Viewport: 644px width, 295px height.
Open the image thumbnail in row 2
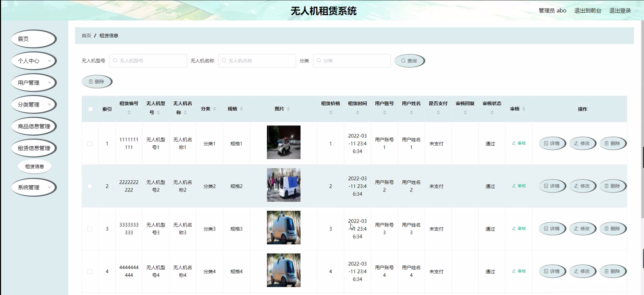(x=284, y=185)
